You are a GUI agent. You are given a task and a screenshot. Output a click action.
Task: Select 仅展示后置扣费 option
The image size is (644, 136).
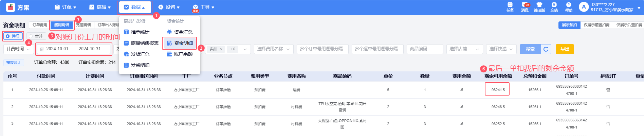(x=629, y=25)
